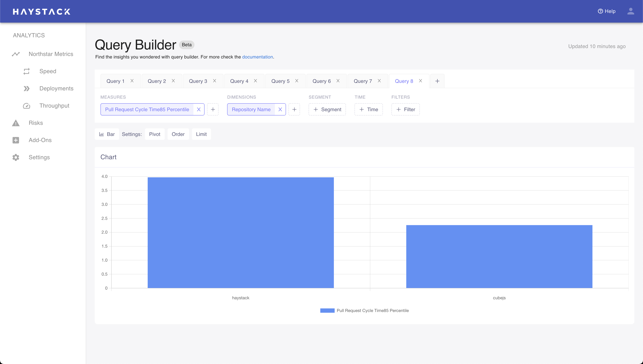Close the Query 8 tab
Viewport: 643px width, 364px height.
pos(420,81)
